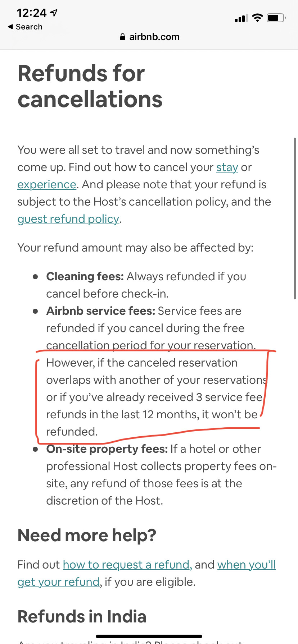The height and width of the screenshot is (644, 298).
Task: Tap the Wi-Fi signal icon
Action: (x=258, y=18)
